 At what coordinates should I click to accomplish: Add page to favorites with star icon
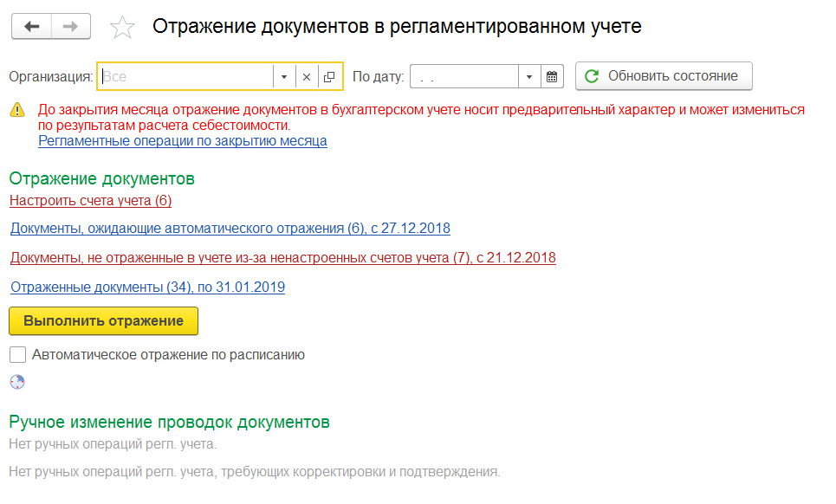[122, 27]
